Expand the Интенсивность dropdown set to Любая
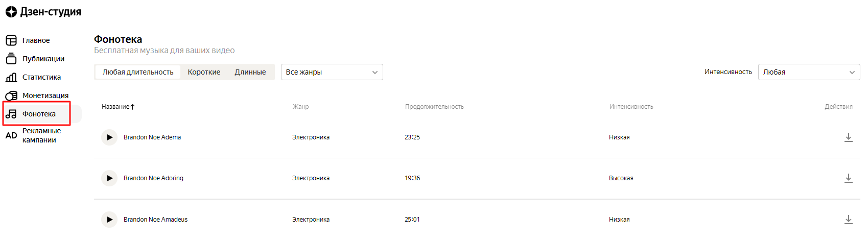 click(x=808, y=72)
